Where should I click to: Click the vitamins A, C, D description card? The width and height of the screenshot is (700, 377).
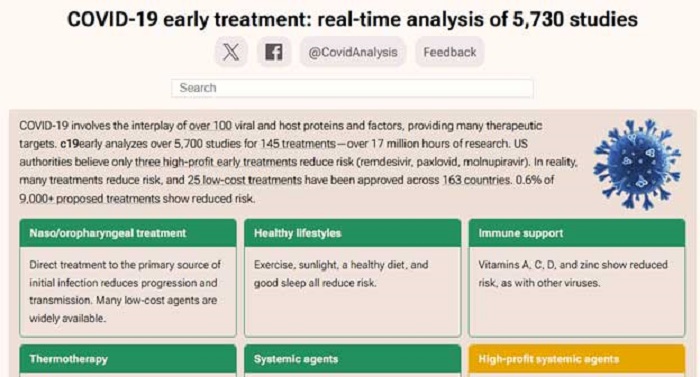pos(577,291)
